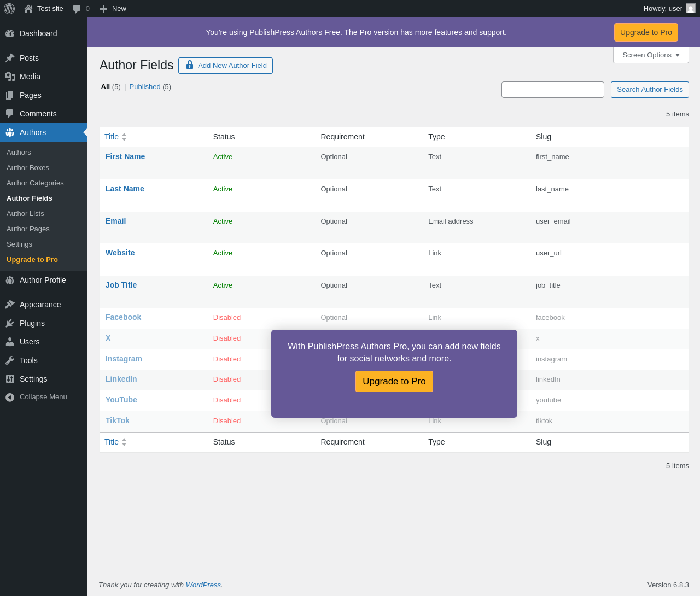Expand the Screen Options panel
Image resolution: width=700 pixels, height=596 pixels.
651,55
